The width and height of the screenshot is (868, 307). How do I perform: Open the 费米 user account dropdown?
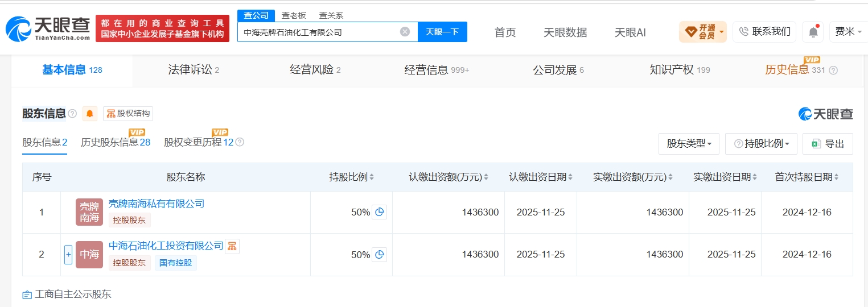(x=848, y=32)
